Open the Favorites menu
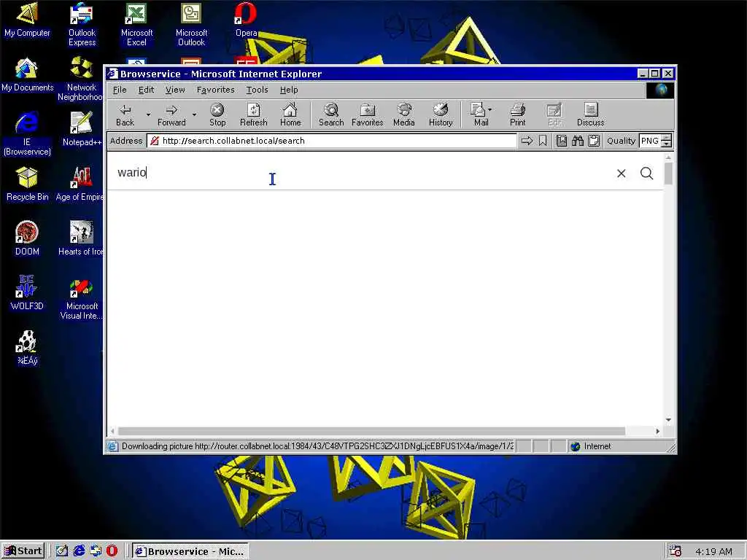This screenshot has height=560, width=747. 215,90
